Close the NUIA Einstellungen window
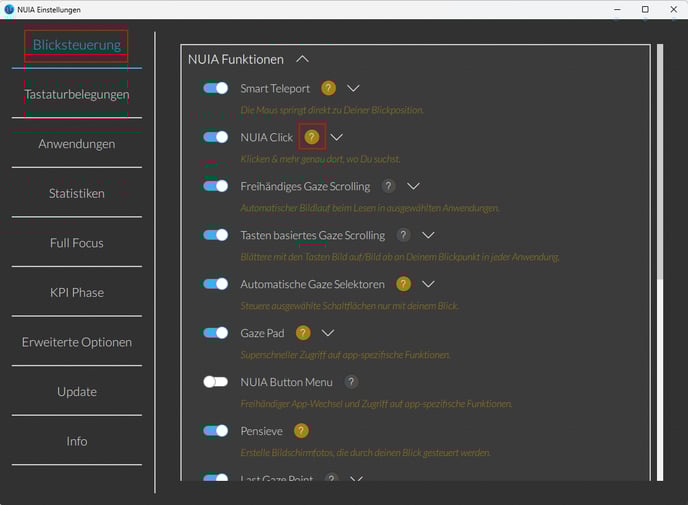 (x=674, y=9)
